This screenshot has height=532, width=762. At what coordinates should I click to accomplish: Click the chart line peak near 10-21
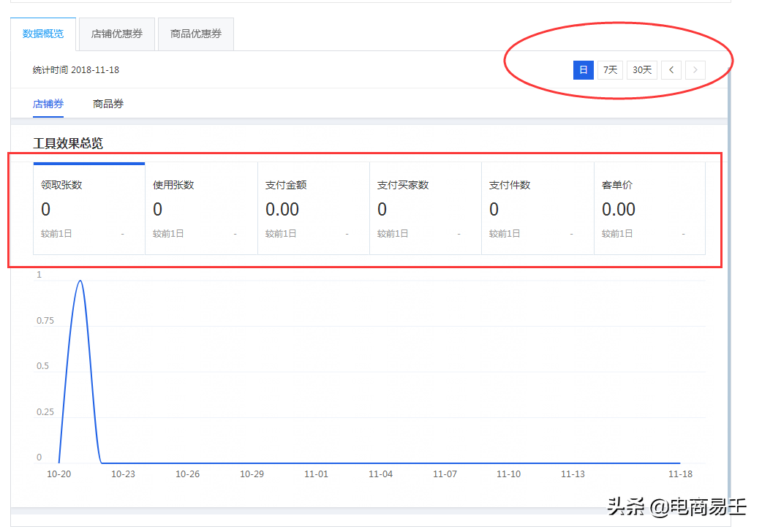[x=80, y=281]
